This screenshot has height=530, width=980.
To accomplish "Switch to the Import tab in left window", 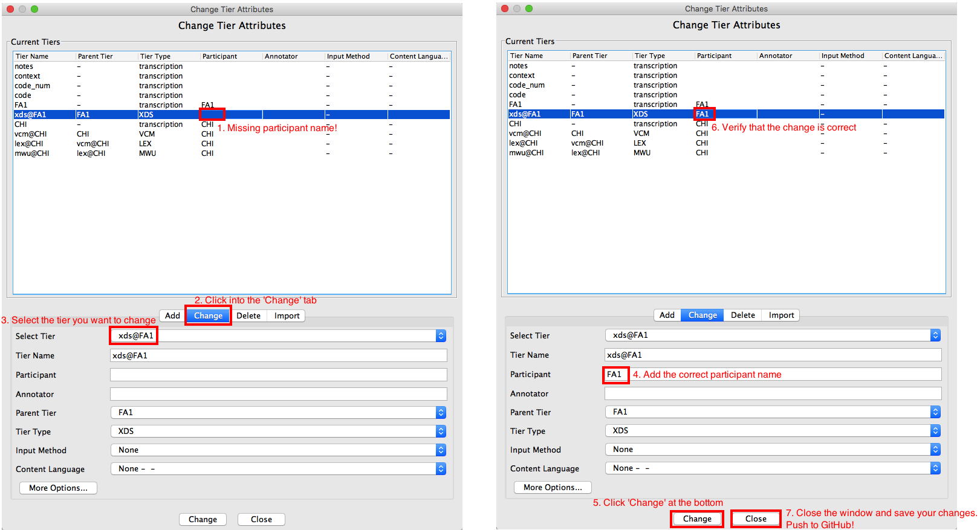I will point(287,316).
